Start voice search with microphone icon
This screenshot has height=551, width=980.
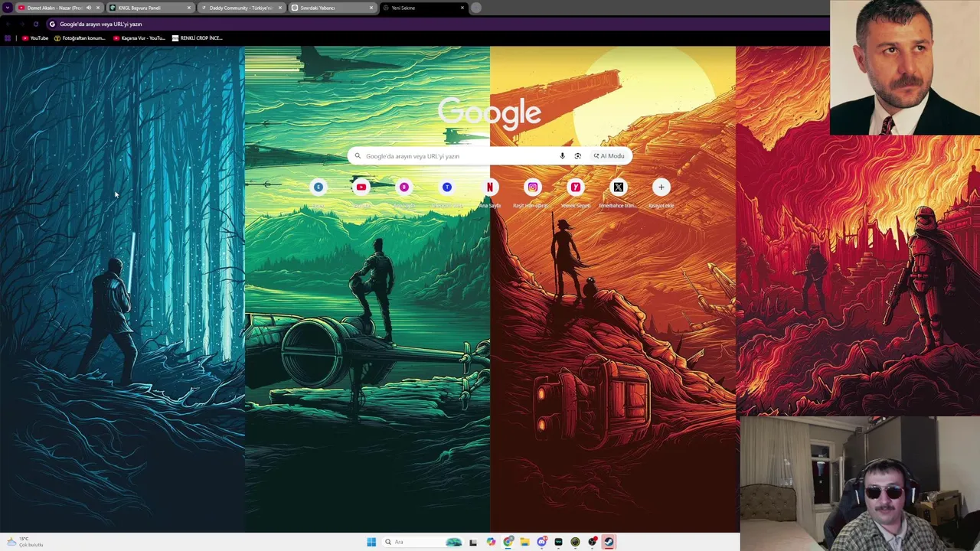click(562, 156)
